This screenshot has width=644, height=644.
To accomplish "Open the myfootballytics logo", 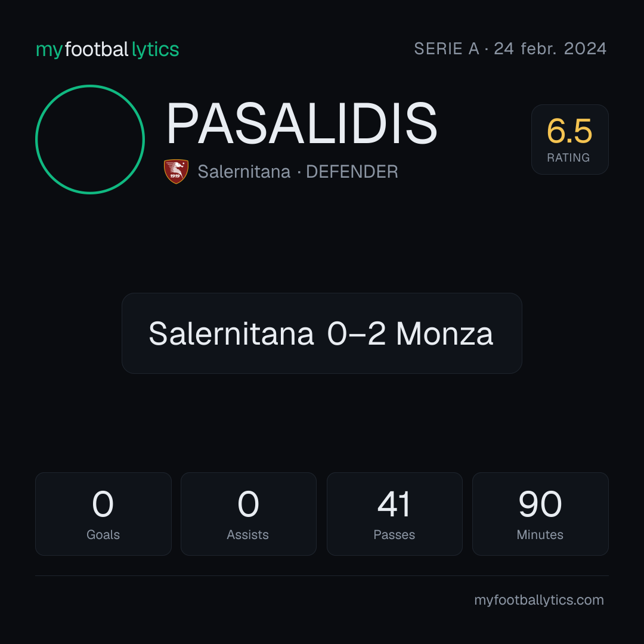I will click(107, 49).
